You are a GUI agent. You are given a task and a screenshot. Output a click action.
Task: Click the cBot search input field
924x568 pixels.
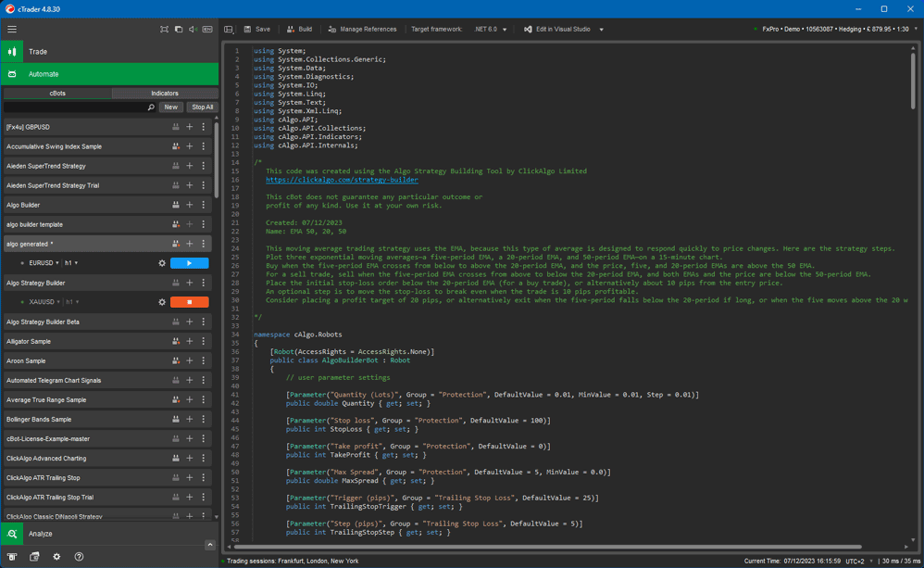pyautogui.click(x=75, y=107)
